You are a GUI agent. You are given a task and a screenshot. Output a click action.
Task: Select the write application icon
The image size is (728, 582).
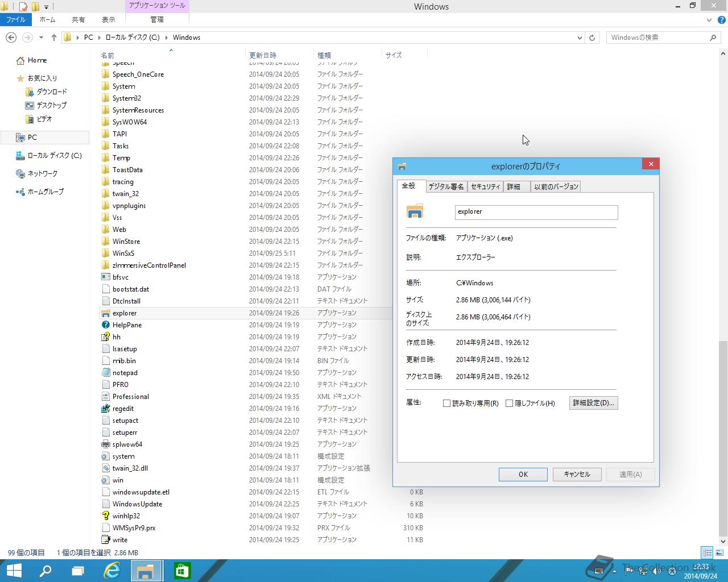tap(105, 540)
